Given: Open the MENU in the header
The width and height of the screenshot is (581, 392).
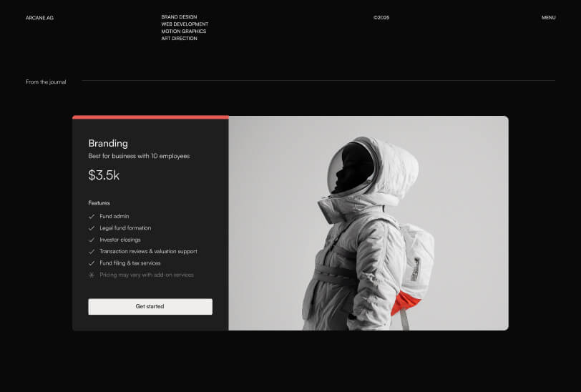Looking at the screenshot, I should pos(548,18).
